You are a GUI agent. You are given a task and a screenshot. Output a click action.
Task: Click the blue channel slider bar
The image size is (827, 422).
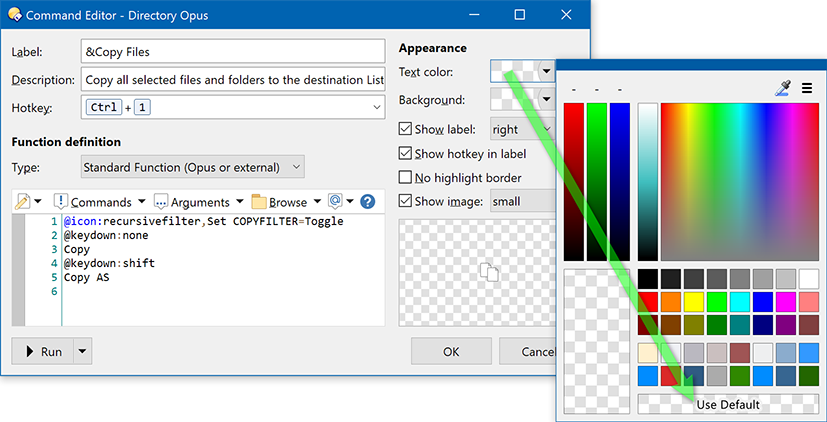coord(620,182)
